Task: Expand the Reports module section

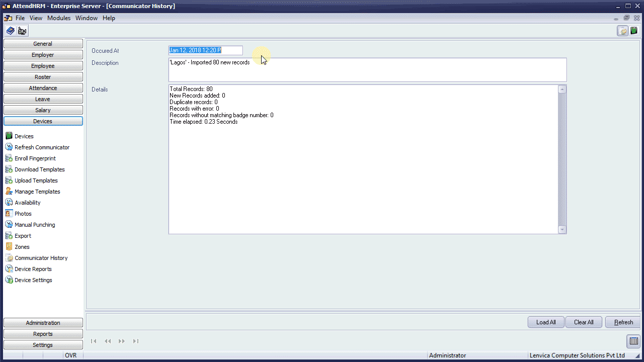Action: coord(43,334)
